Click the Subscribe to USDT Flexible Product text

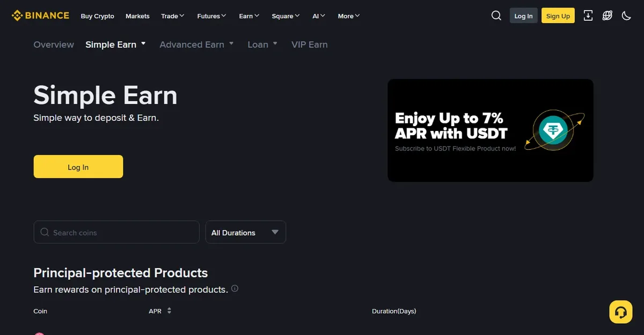click(456, 148)
